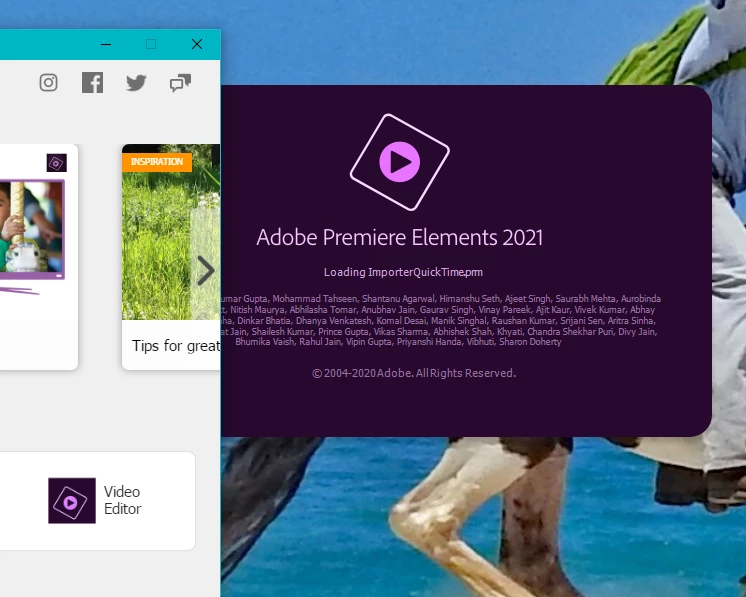This screenshot has height=597, width=746.
Task: Open the Twitter bird icon
Action: (136, 83)
